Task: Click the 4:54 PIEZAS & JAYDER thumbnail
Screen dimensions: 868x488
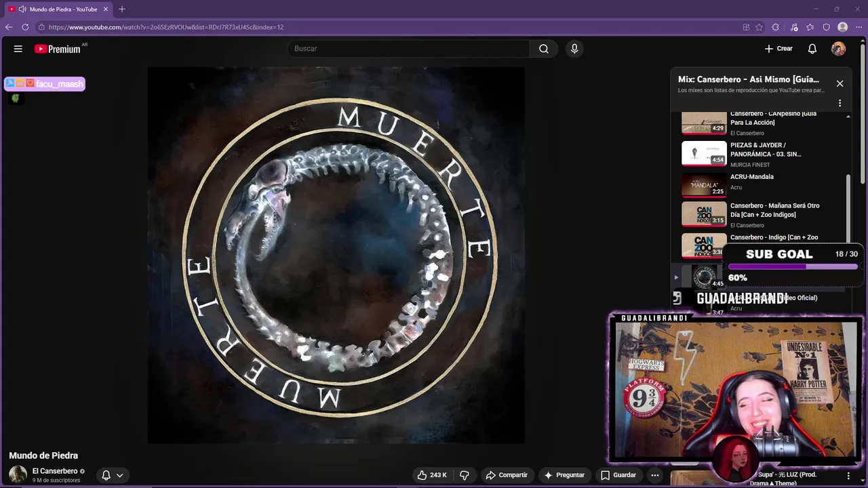Action: pyautogui.click(x=704, y=153)
